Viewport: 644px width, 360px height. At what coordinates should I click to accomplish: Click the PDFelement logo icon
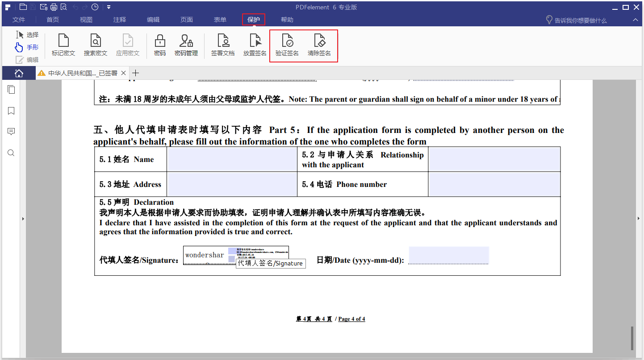8,7
